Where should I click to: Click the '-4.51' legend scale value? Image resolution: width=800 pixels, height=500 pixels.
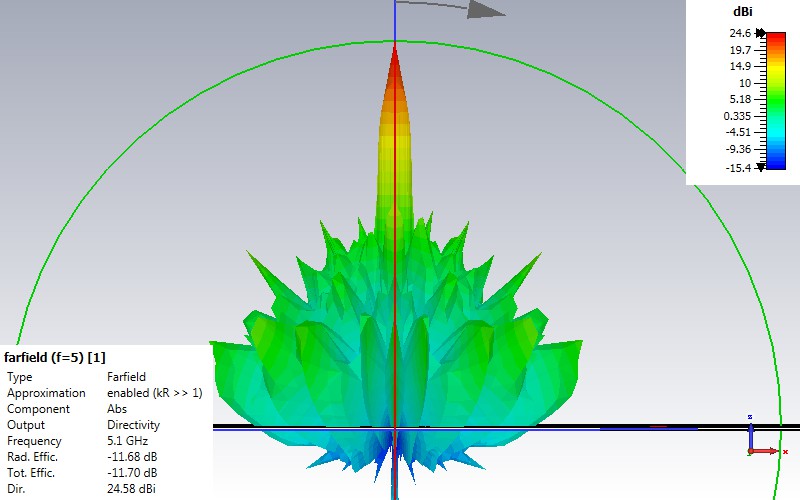(738, 133)
